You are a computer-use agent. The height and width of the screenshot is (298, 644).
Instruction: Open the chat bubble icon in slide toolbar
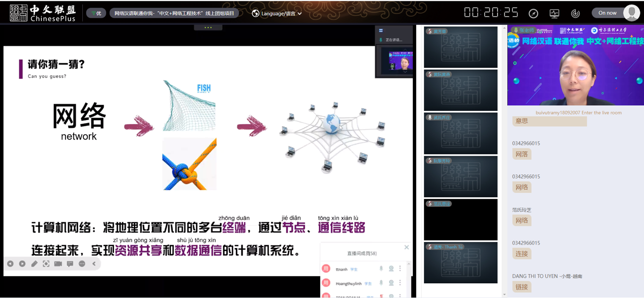point(70,264)
